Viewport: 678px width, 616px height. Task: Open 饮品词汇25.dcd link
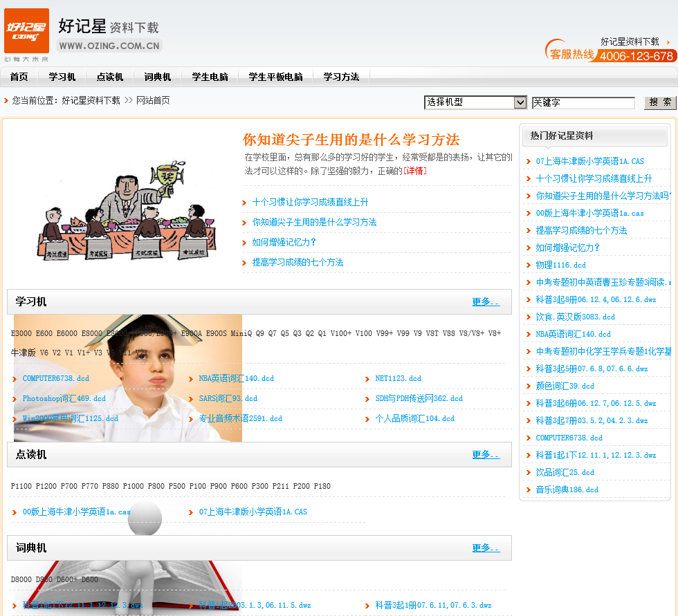[565, 473]
